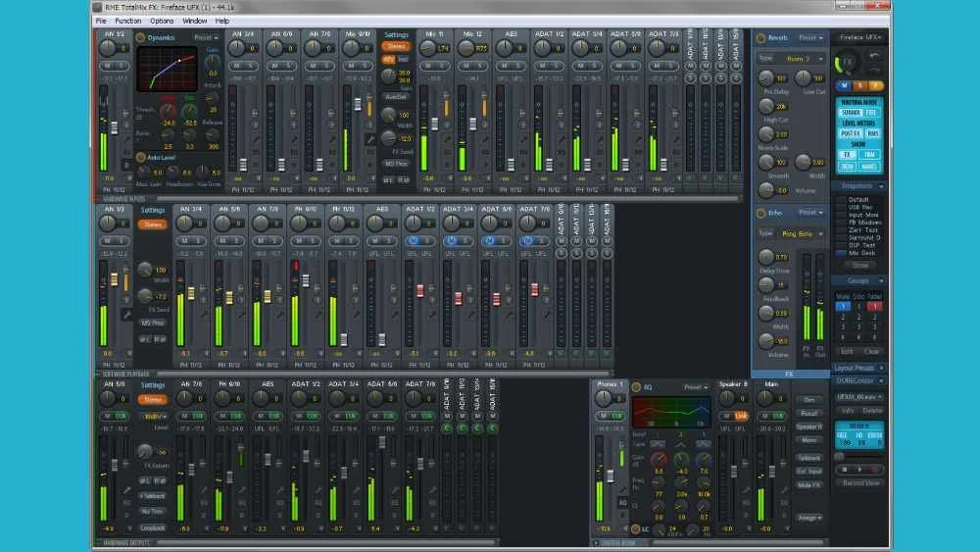The height and width of the screenshot is (552, 980).
Task: Collapse the Groups section
Action: click(881, 281)
